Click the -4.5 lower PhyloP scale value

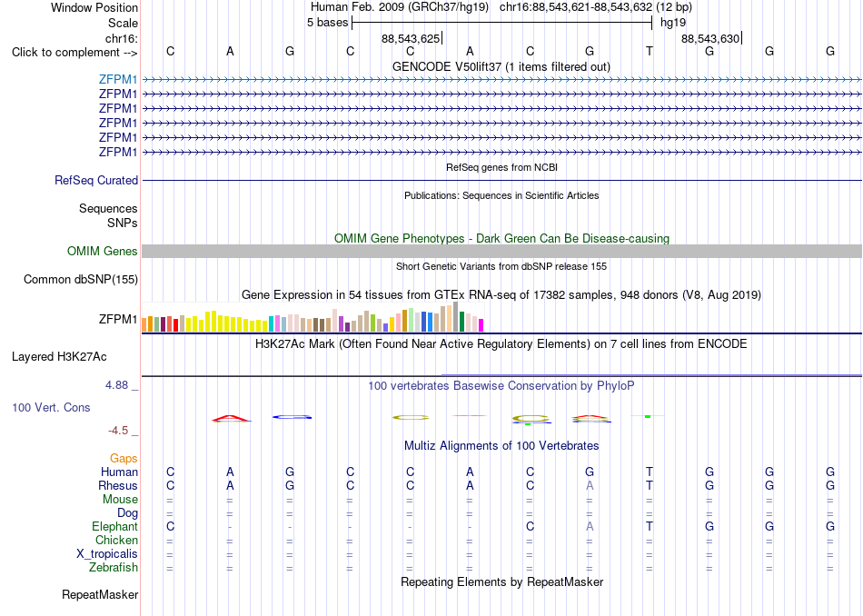pyautogui.click(x=118, y=431)
